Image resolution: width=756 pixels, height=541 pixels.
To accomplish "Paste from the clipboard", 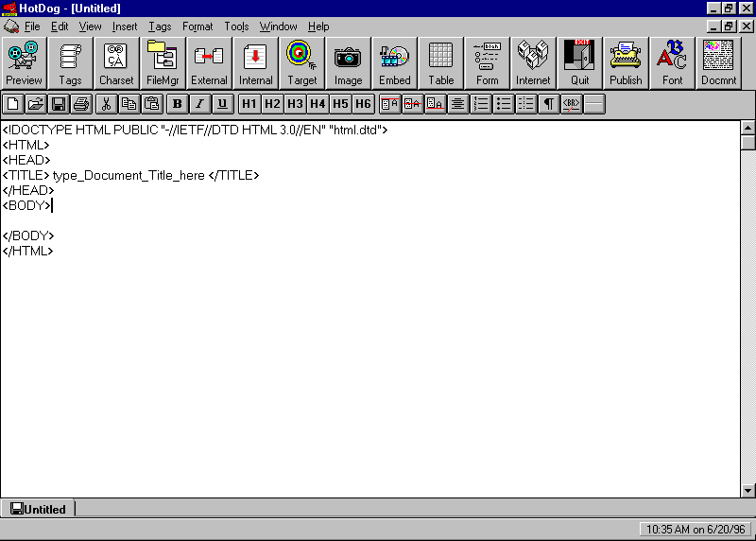I will coord(151,104).
